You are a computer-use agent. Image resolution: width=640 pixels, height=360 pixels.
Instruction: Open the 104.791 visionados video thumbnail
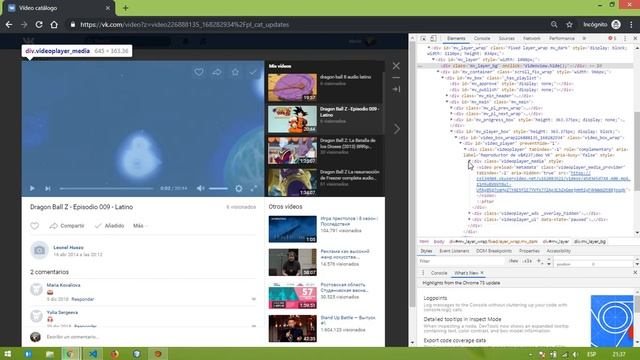(292, 229)
